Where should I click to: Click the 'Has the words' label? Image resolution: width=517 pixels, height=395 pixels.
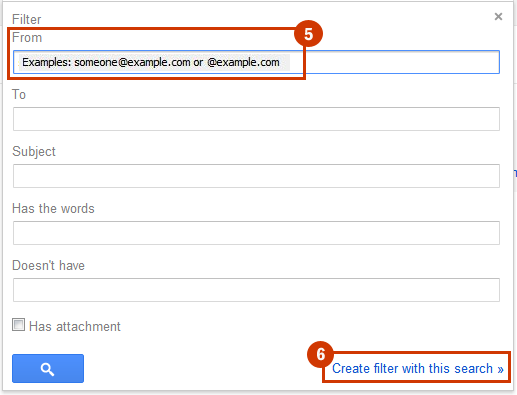pyautogui.click(x=53, y=208)
